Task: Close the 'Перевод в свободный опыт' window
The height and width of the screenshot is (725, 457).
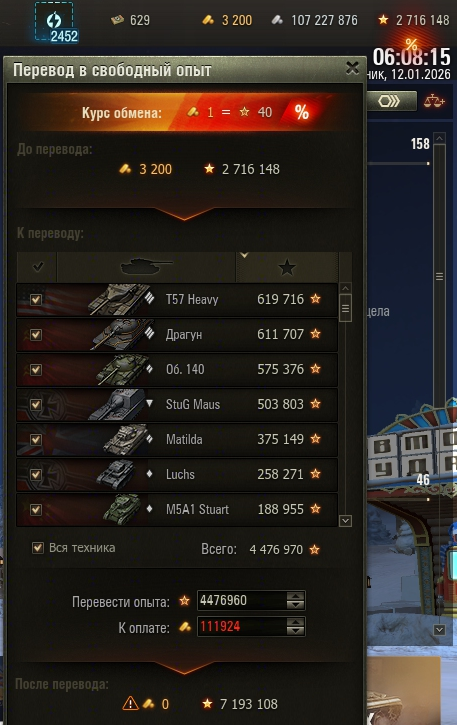Action: (352, 68)
